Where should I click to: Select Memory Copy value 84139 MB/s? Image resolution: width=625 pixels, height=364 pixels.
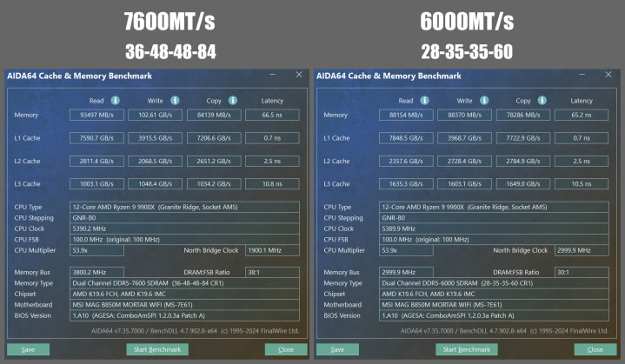tap(214, 115)
